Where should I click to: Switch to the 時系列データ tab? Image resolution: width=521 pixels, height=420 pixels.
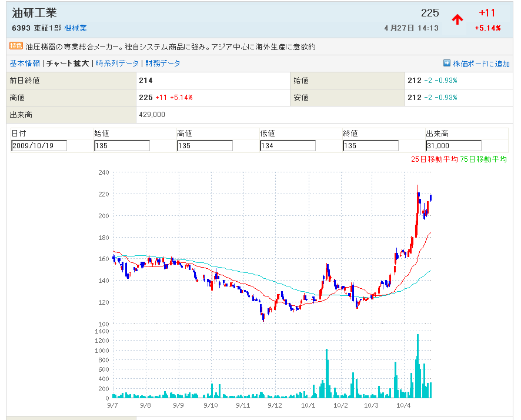tap(118, 64)
